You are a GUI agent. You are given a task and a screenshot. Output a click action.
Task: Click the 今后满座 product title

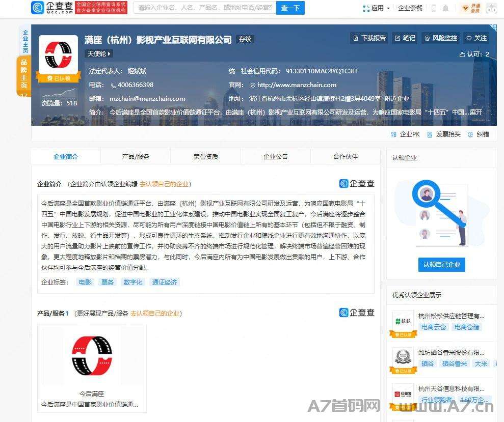click(92, 393)
